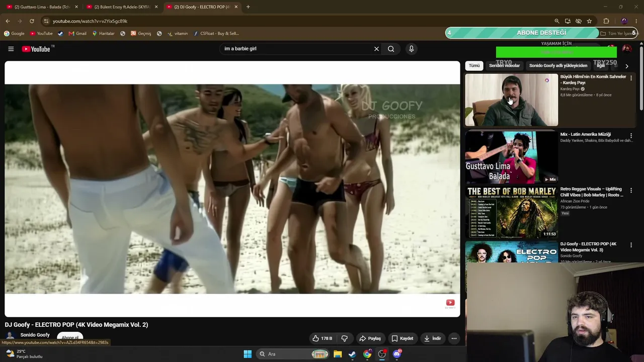Open more actions under the video
This screenshot has height=362, width=644.
click(x=454, y=338)
